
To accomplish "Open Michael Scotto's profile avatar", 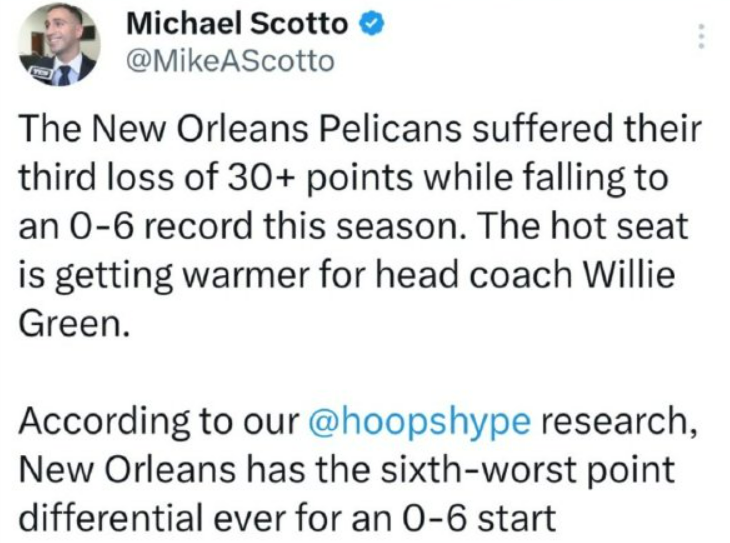I will point(58,45).
